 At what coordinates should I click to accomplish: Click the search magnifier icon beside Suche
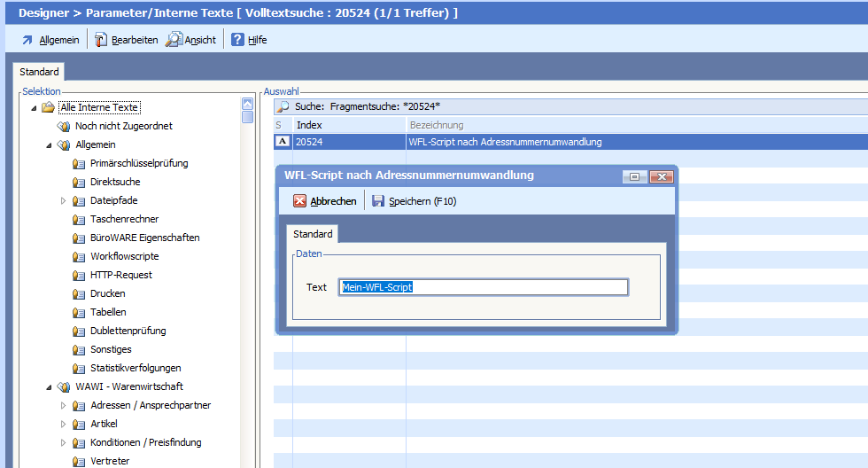pyautogui.click(x=283, y=106)
